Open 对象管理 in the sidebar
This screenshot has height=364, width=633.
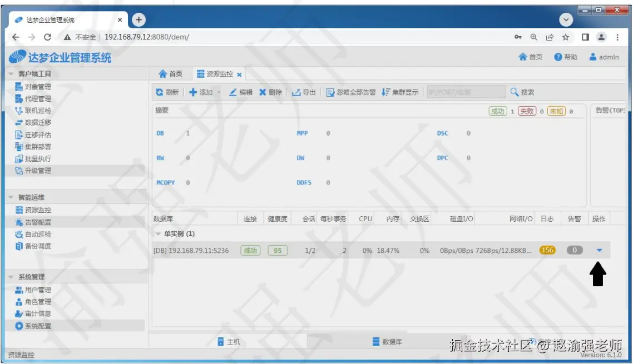click(x=33, y=87)
